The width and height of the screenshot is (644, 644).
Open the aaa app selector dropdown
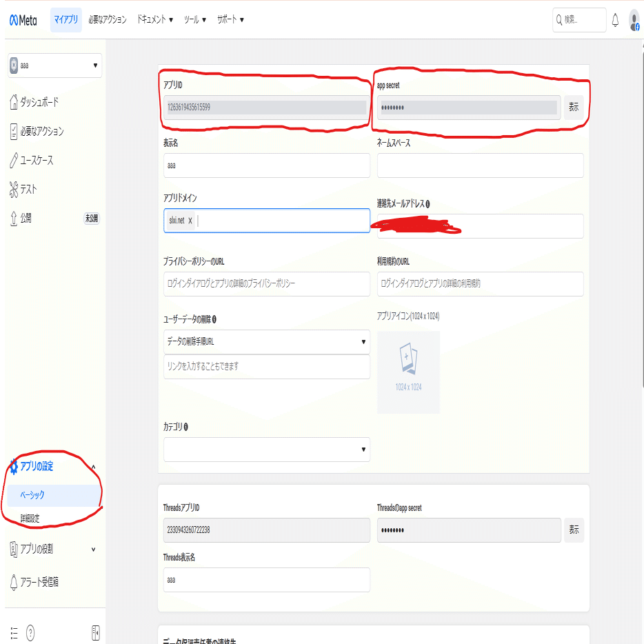[54, 66]
